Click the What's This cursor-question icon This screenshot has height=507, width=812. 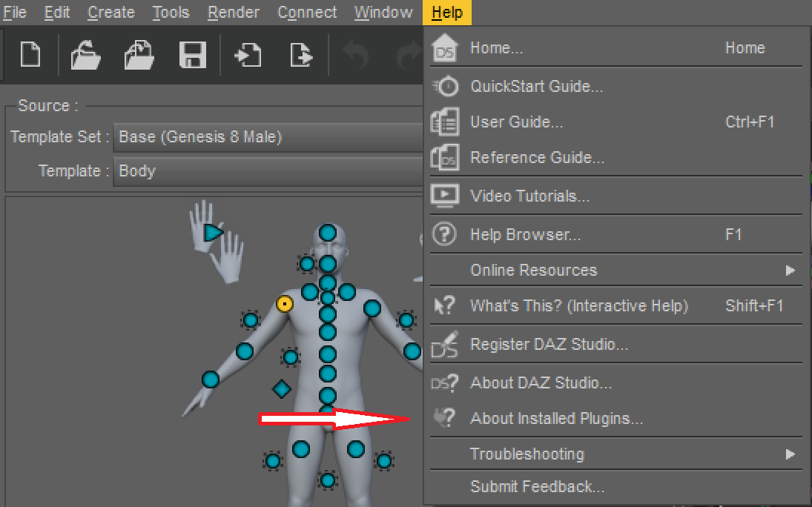444,305
